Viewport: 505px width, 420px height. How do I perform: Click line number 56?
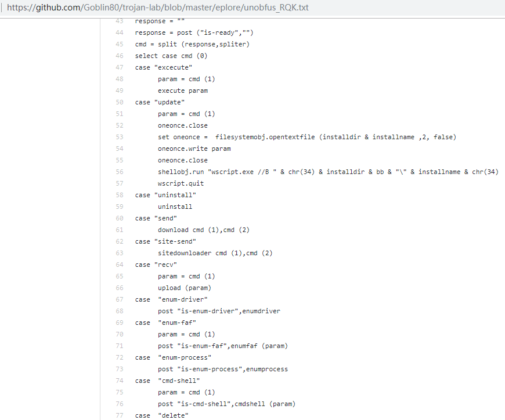120,172
